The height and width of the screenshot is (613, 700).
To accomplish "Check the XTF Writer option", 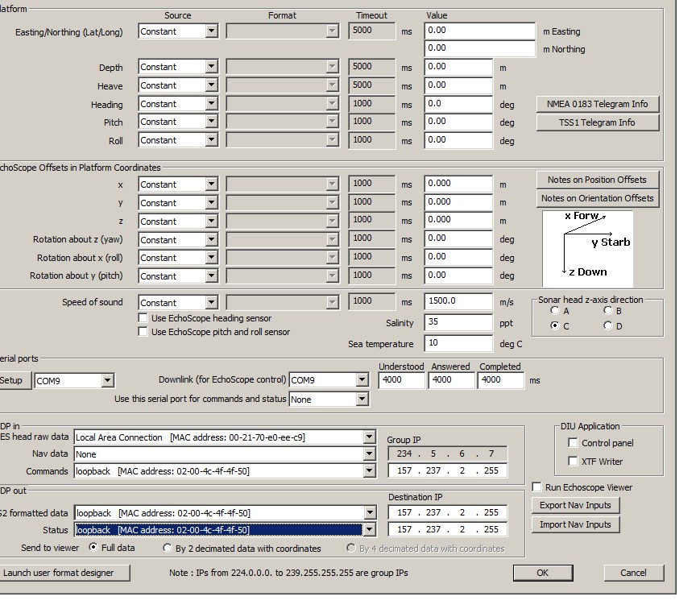I will coord(573,462).
